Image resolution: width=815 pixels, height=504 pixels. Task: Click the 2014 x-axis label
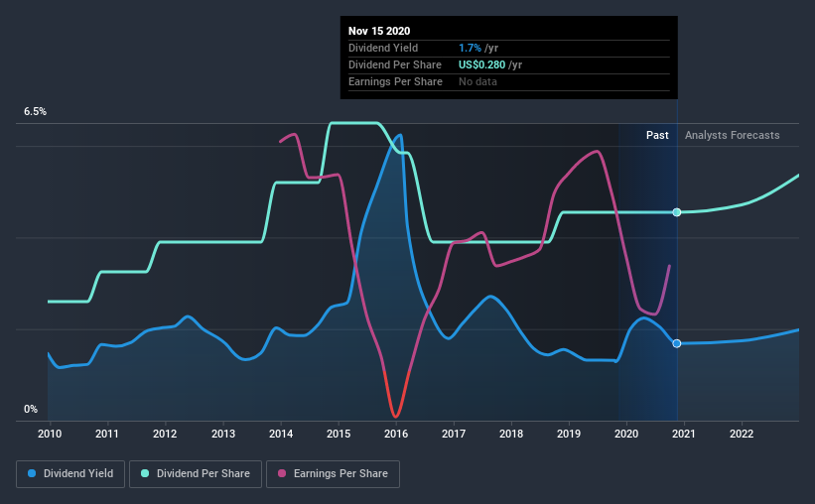[281, 434]
